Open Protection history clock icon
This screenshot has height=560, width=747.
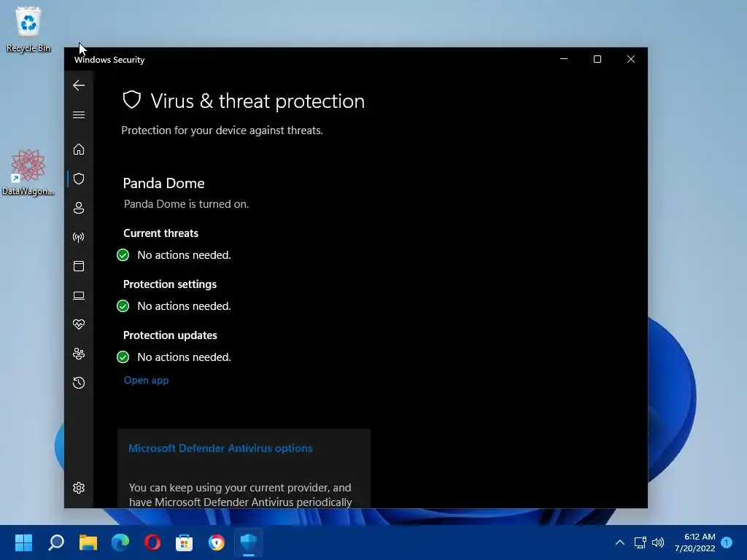[79, 383]
